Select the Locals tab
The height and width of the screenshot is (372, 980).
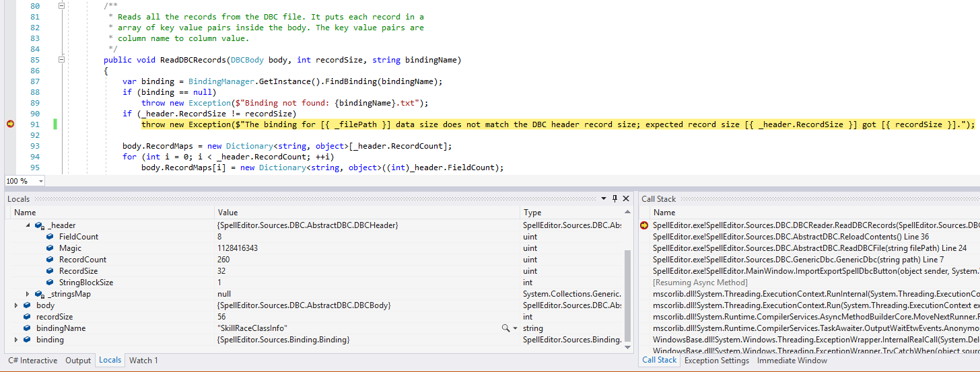point(110,360)
